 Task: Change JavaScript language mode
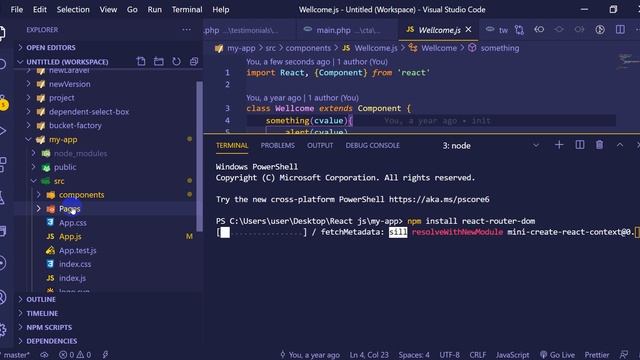512,355
